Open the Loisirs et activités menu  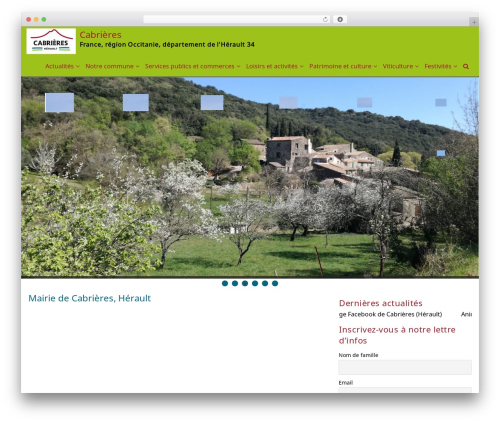(x=272, y=66)
